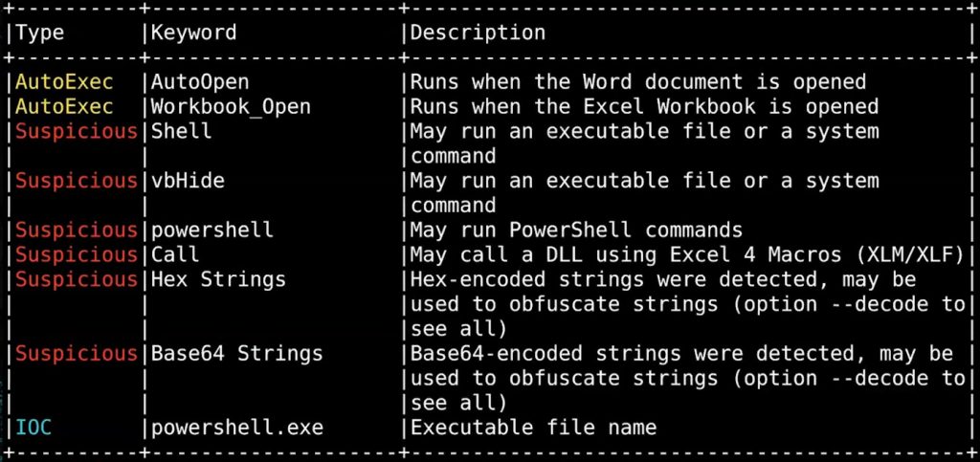Click the Suspicious label beside Call
Screen dimensions: 980x462
(77, 254)
